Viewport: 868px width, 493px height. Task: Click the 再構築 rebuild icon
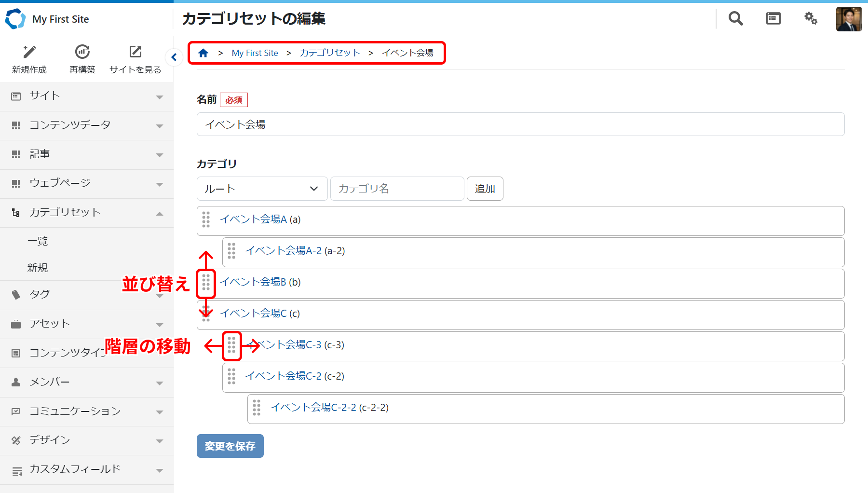[82, 52]
